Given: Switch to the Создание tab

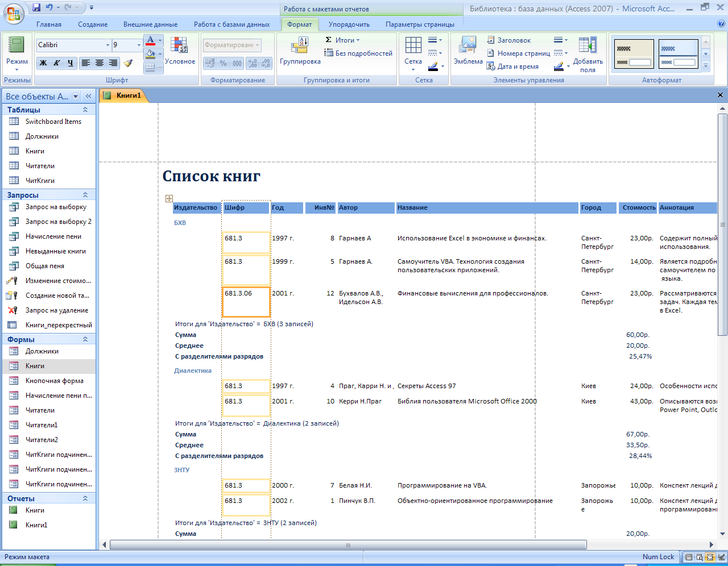Looking at the screenshot, I should coord(93,24).
